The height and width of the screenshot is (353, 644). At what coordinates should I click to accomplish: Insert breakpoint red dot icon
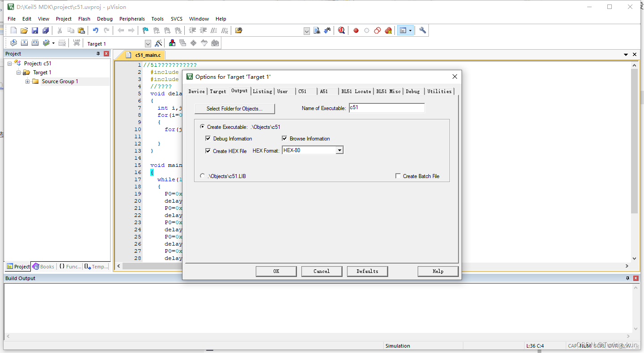356,30
